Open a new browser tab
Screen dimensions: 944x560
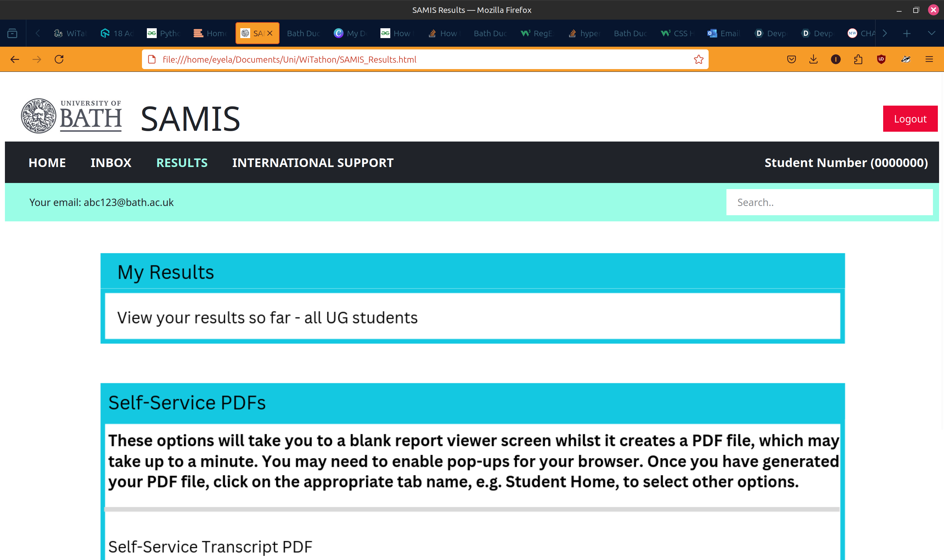[907, 33]
